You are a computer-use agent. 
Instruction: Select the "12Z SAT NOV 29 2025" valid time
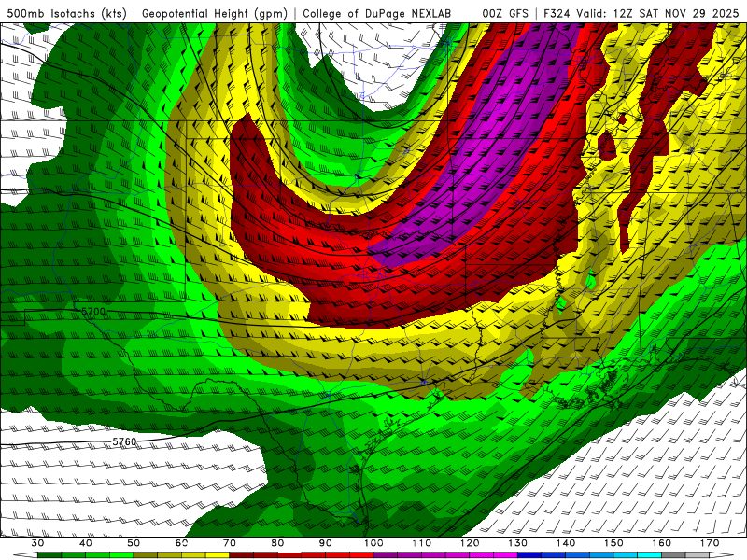(676, 14)
